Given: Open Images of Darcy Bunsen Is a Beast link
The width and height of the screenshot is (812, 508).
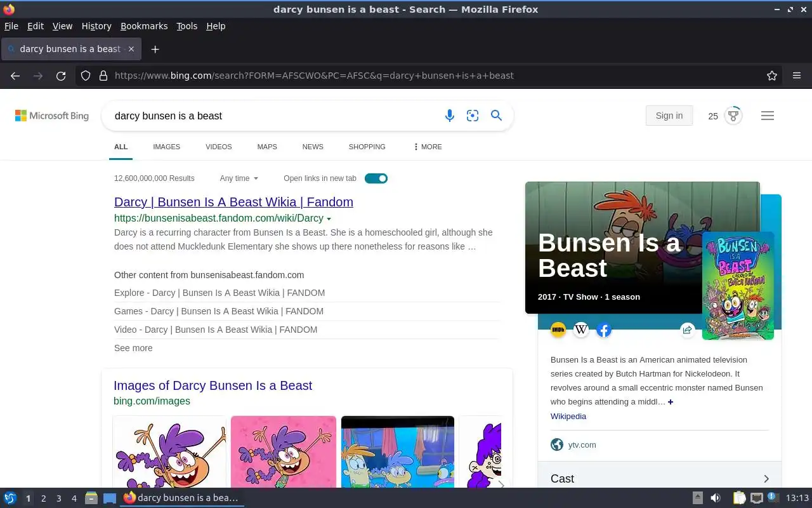Looking at the screenshot, I should click(213, 385).
